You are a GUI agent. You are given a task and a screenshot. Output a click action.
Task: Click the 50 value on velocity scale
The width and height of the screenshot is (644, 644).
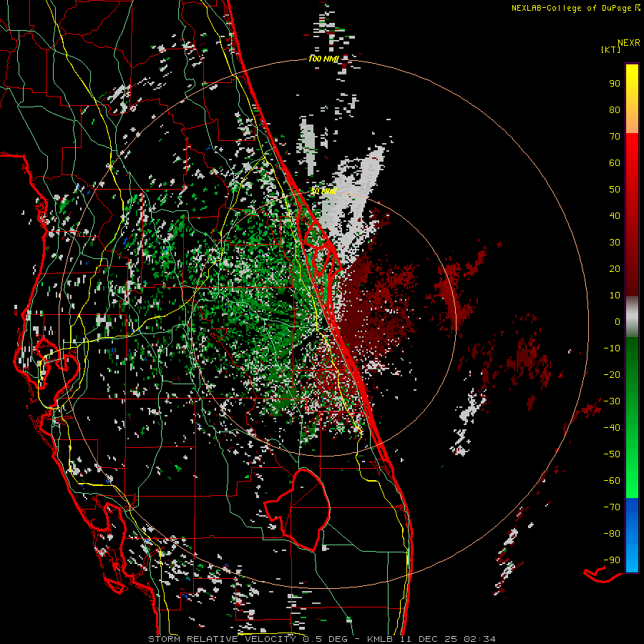(x=615, y=190)
